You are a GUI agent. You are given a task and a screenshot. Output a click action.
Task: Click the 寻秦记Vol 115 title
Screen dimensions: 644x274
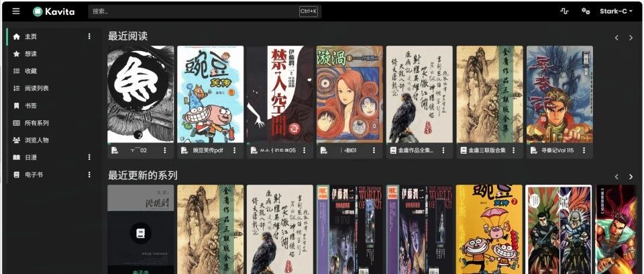pos(557,150)
